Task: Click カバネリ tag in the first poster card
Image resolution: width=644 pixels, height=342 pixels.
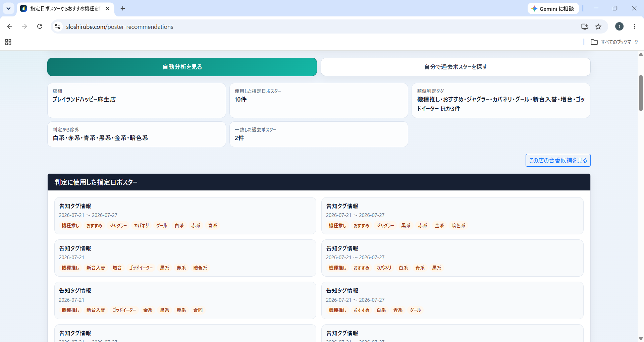Action: pyautogui.click(x=142, y=226)
